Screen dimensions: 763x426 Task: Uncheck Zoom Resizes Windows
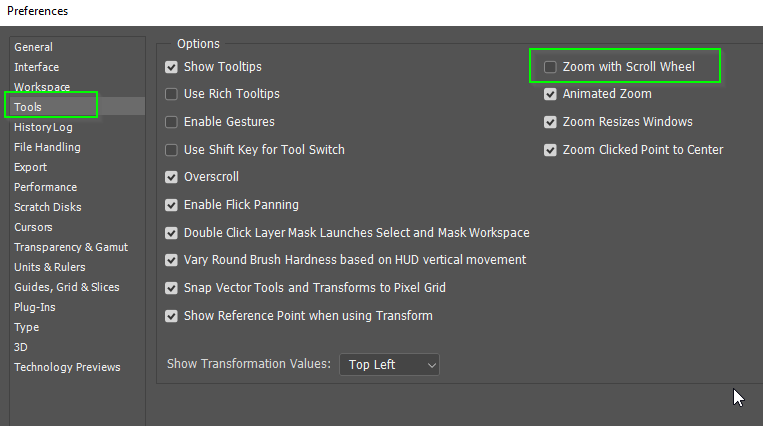[x=550, y=122]
